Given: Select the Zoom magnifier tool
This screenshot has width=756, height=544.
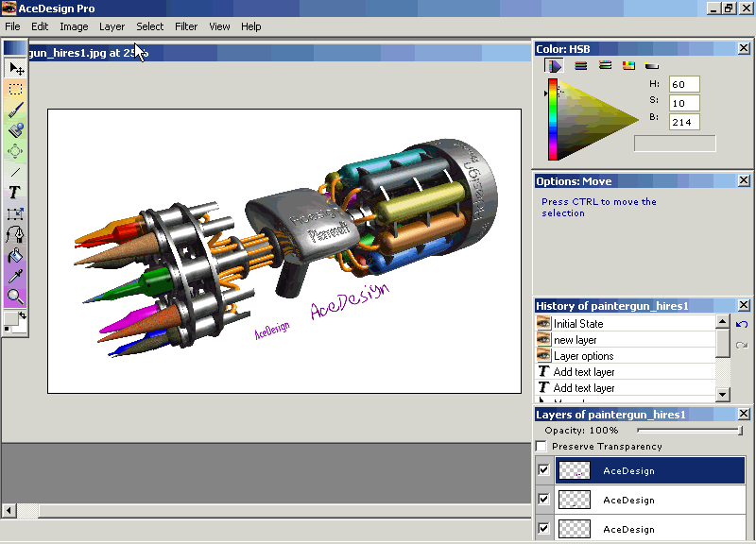Looking at the screenshot, I should tap(15, 297).
